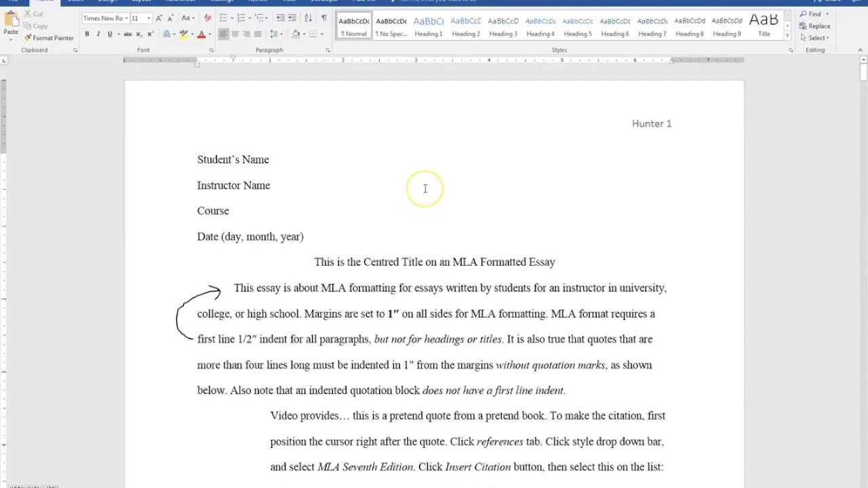868x488 pixels.
Task: Activate the Format Painter brush
Action: [49, 38]
